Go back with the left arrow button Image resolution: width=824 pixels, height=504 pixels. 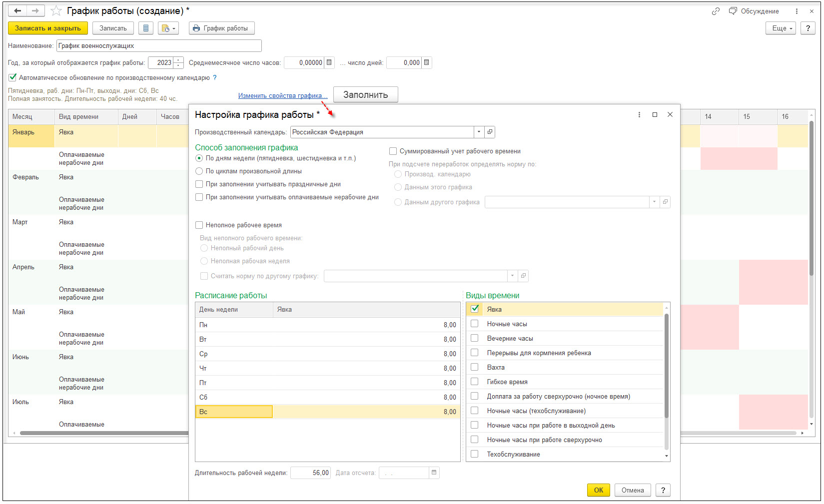(17, 10)
